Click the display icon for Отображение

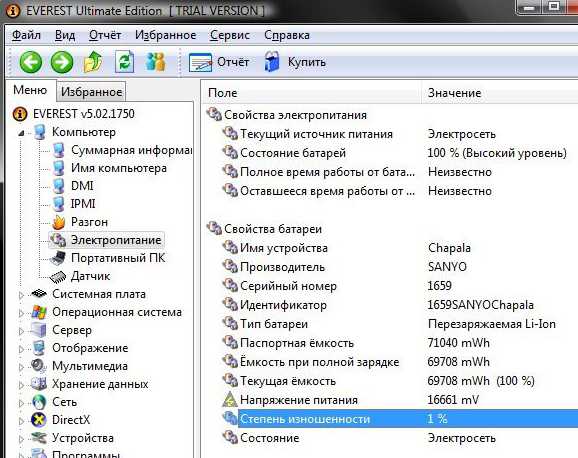pos(39,348)
